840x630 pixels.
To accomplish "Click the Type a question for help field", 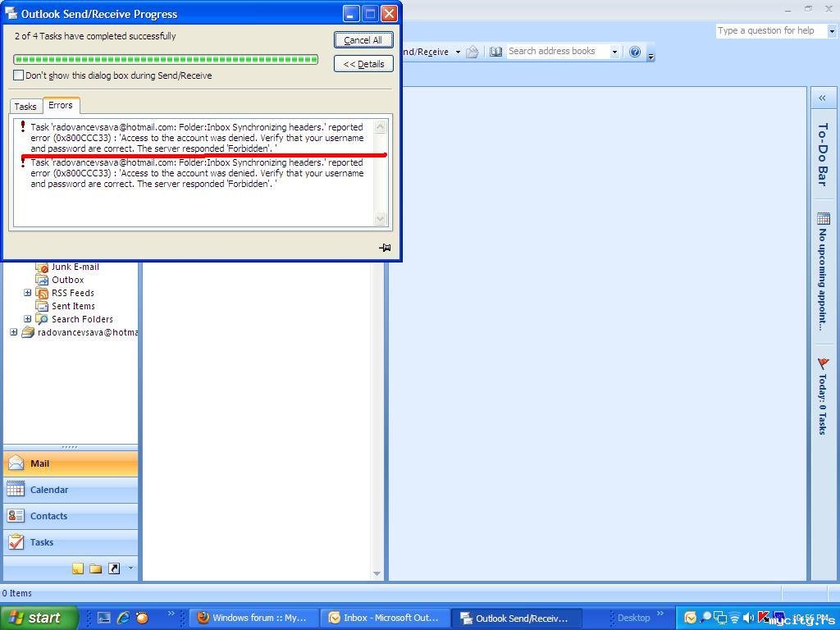I will point(771,30).
